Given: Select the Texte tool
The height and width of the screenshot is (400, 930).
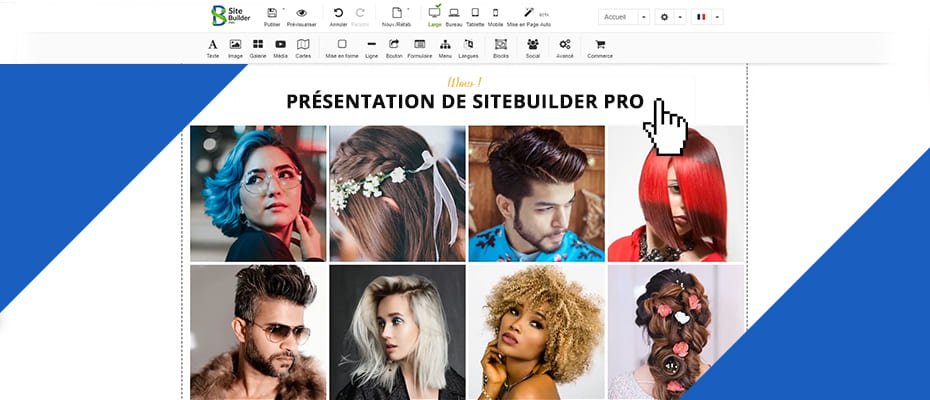Looking at the screenshot, I should tap(212, 49).
